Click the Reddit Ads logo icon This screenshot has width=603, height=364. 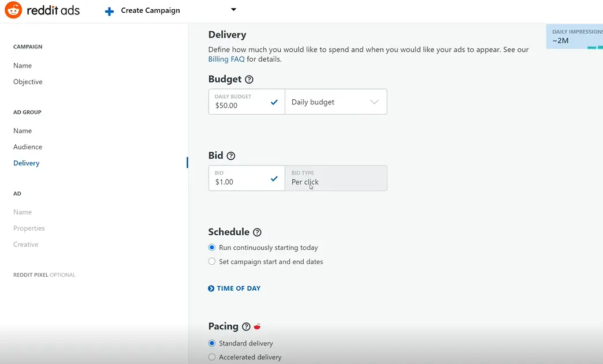(13, 10)
